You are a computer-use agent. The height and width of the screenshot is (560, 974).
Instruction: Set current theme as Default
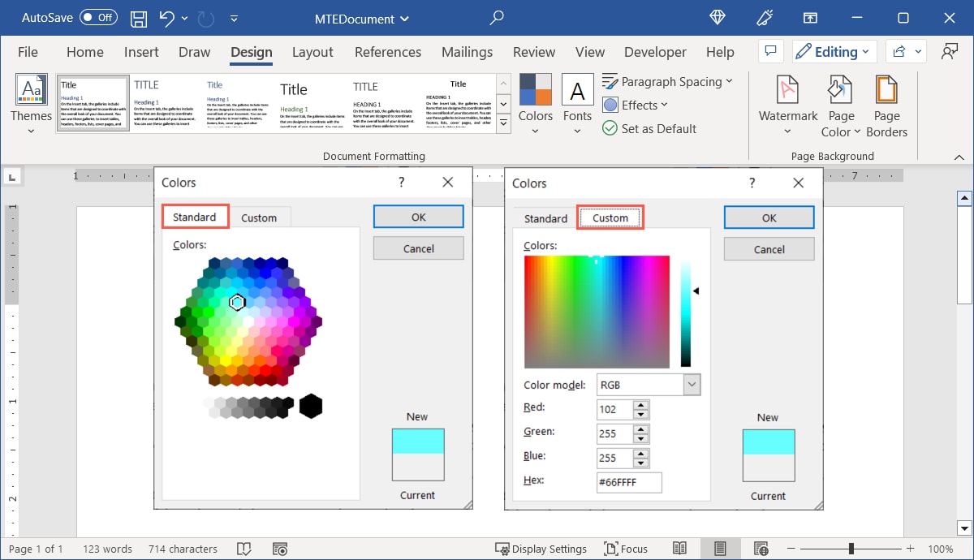click(649, 128)
